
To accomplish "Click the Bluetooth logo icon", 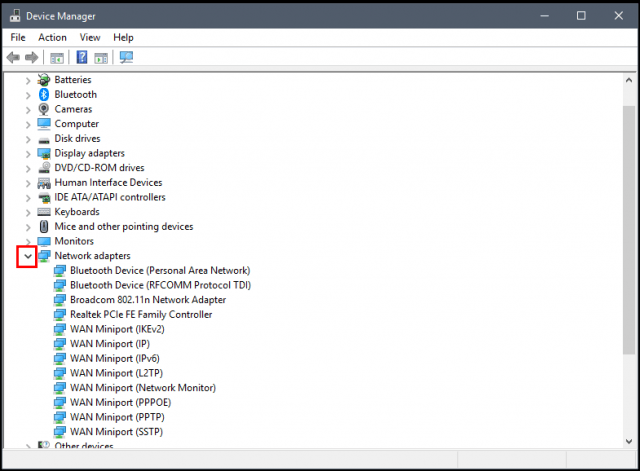I will [x=44, y=94].
